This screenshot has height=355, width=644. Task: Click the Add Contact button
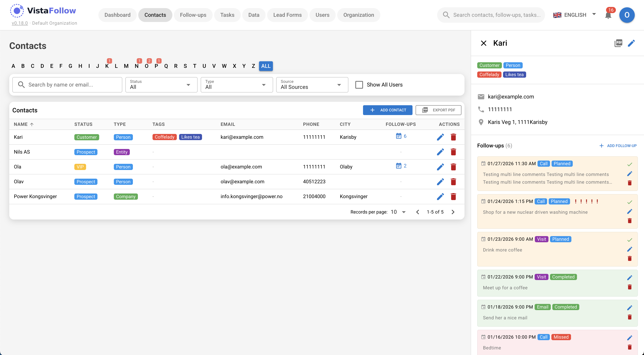pos(387,110)
